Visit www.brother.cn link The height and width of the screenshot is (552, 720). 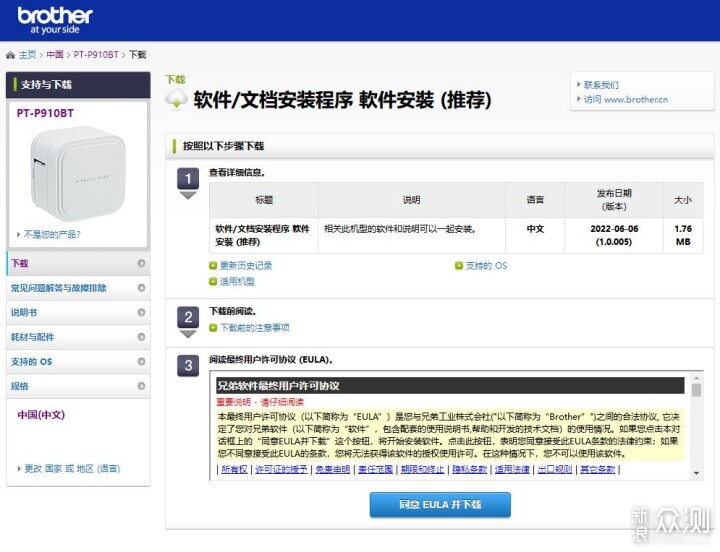[626, 99]
